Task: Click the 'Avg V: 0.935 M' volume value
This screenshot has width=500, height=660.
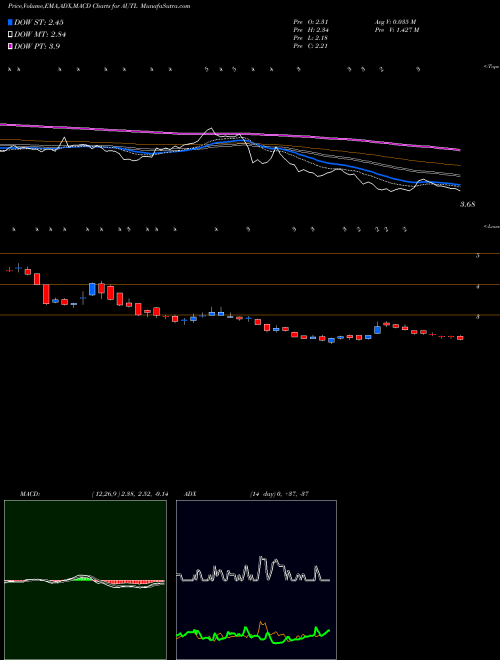Action: [x=395, y=22]
